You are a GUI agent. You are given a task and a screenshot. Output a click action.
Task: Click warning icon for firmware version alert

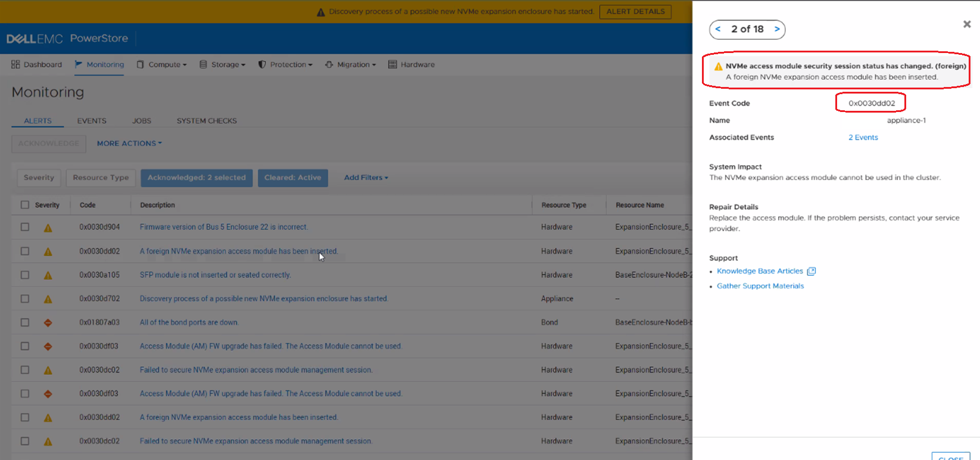(48, 228)
